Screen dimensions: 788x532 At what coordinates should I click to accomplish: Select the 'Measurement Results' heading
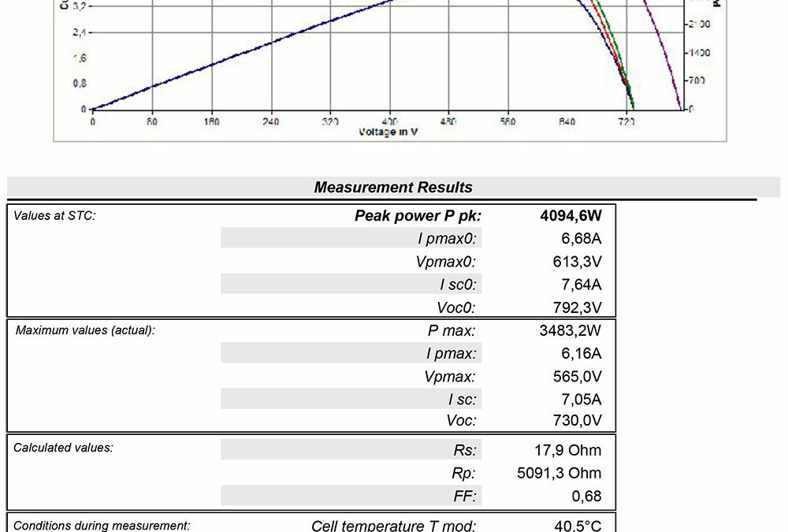(393, 187)
